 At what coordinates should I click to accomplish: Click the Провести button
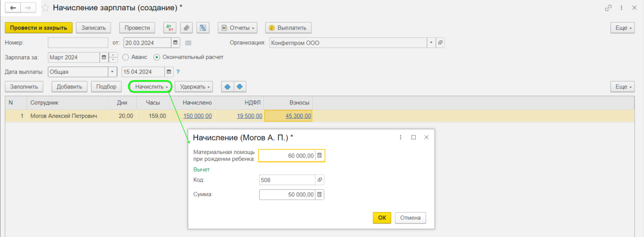click(137, 28)
